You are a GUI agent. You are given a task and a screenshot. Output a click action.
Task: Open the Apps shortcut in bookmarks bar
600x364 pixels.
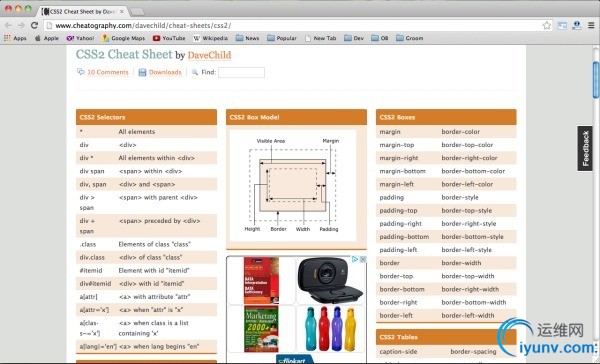(15, 38)
